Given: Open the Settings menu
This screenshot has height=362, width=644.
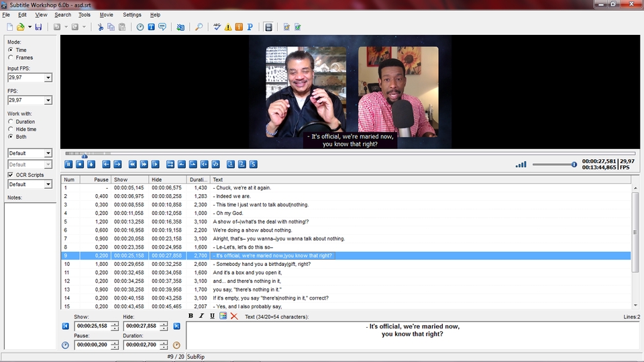Looking at the screenshot, I should (132, 15).
